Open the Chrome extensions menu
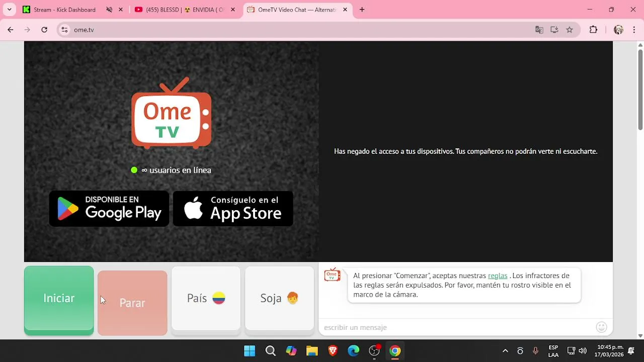The width and height of the screenshot is (644, 362). coord(594,30)
